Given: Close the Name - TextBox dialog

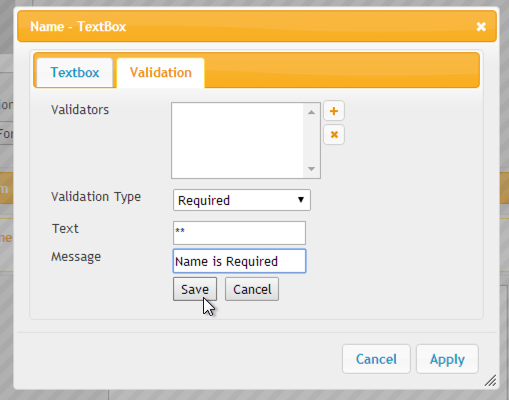Looking at the screenshot, I should (x=481, y=27).
